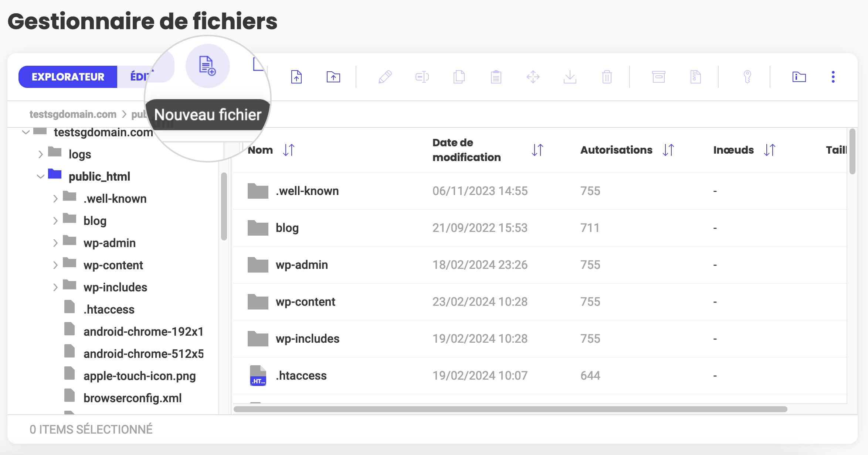Click the extract zip file icon
The image size is (868, 455).
pos(696,77)
